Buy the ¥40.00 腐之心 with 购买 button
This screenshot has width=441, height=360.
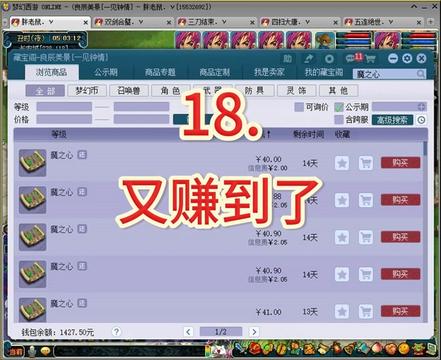pos(400,163)
